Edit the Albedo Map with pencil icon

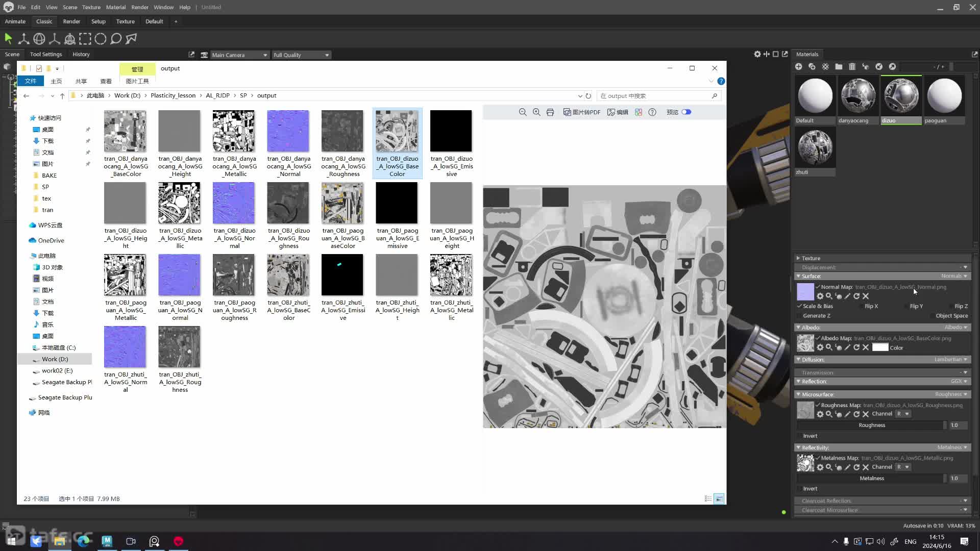coord(847,347)
